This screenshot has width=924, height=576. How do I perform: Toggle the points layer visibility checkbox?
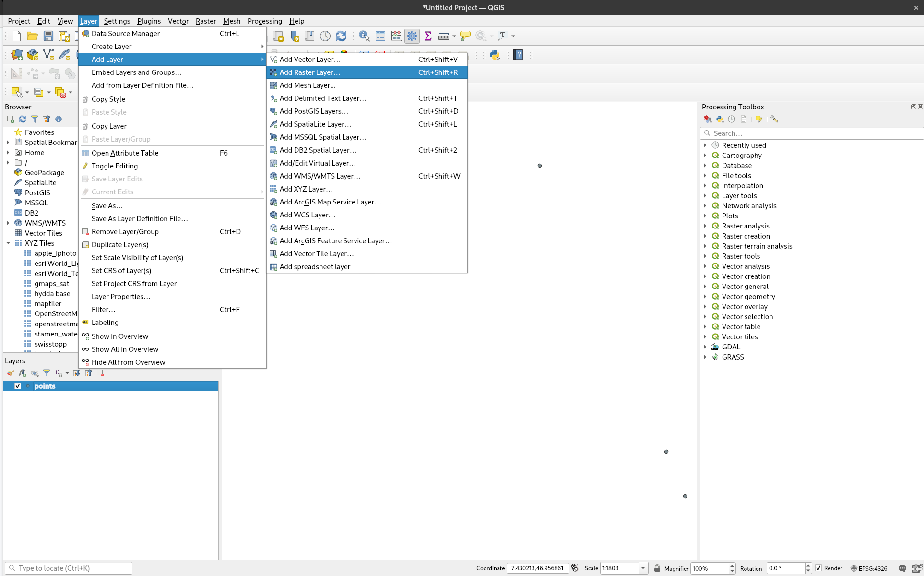pyautogui.click(x=18, y=386)
